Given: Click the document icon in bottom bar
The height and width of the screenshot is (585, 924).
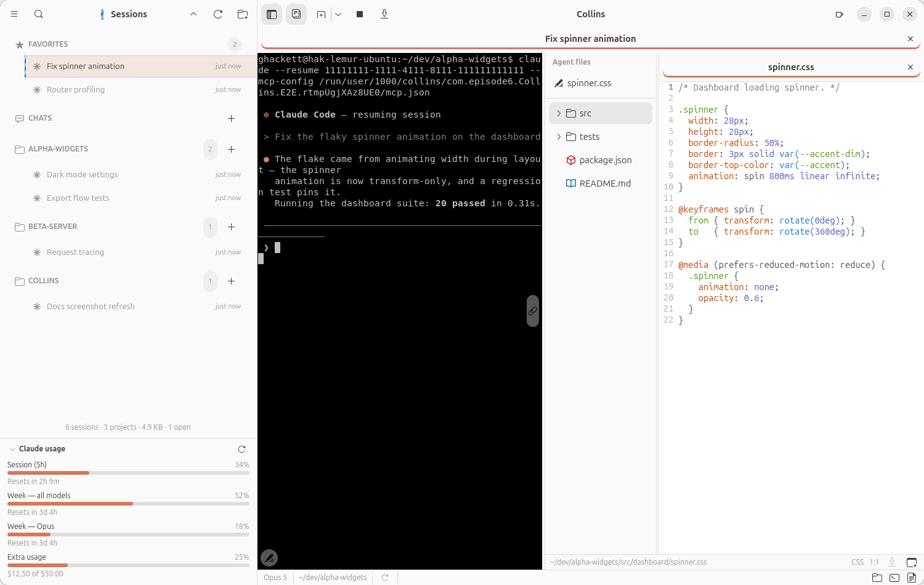Looking at the screenshot, I should [912, 578].
